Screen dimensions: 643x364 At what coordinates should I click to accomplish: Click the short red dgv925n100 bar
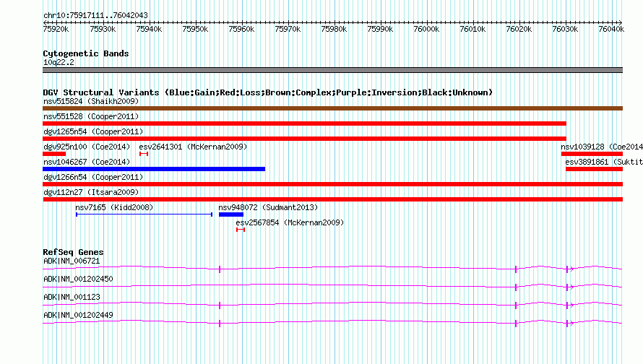54,154
